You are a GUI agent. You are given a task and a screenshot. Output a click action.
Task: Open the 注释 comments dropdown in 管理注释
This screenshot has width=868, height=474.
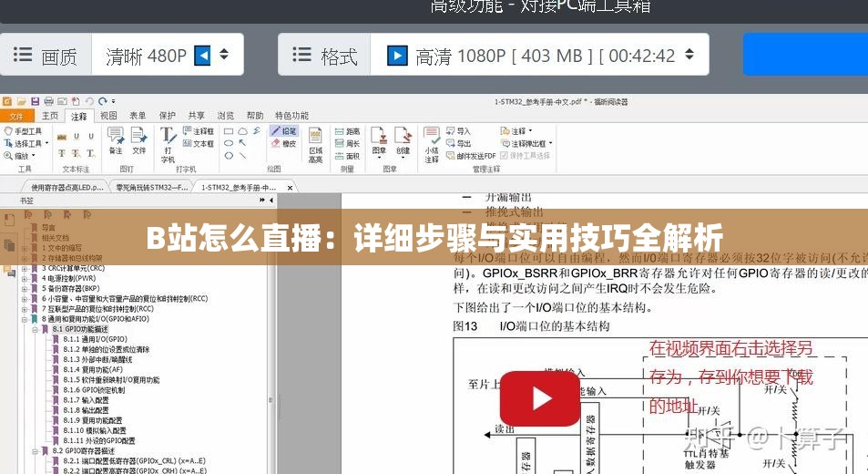point(516,131)
